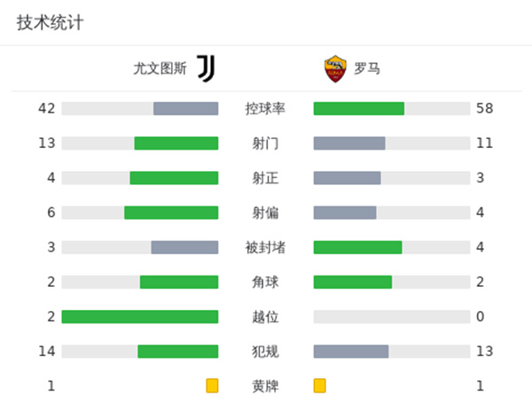Click Roma's green possession bar
532x403 pixels.
[358, 109]
